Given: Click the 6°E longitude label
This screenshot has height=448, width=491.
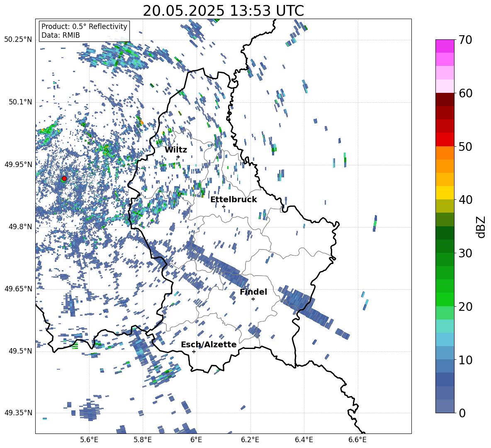Looking at the screenshot, I should coord(196,440).
